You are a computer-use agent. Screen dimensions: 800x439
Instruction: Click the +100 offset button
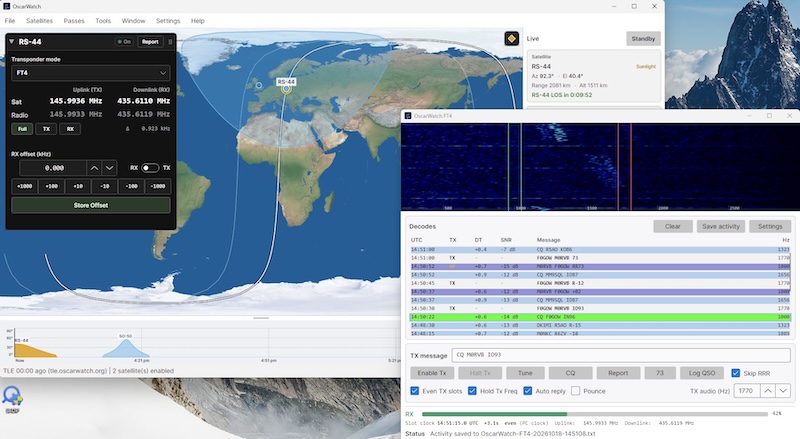(x=52, y=186)
